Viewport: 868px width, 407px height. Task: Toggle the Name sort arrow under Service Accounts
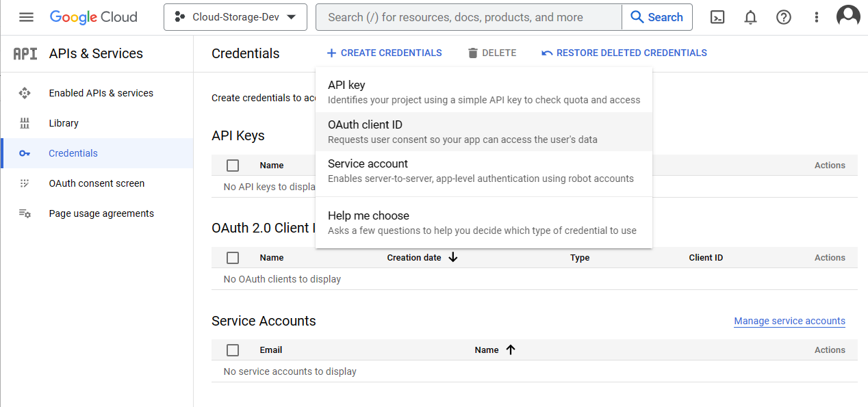[511, 350]
